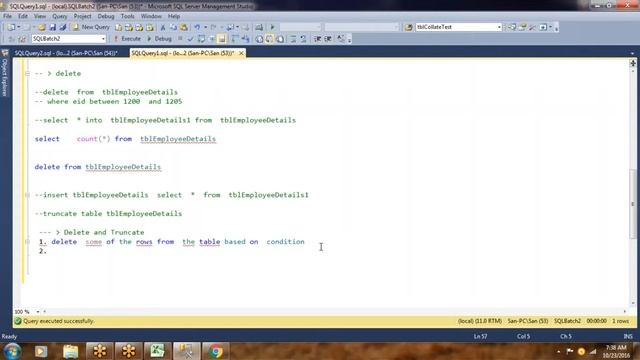Open SQL editor toolbar options arrow

click(349, 40)
